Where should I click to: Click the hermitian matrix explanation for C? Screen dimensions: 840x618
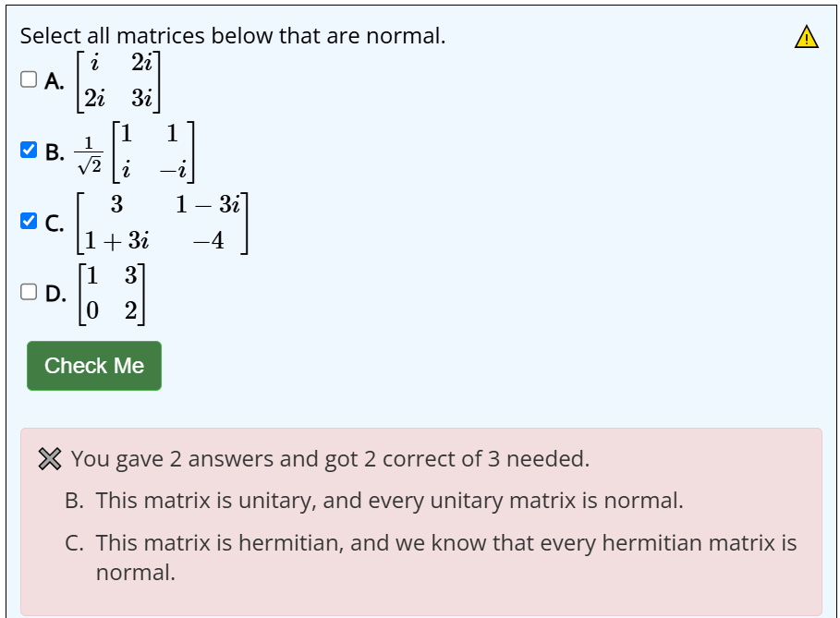(x=431, y=557)
